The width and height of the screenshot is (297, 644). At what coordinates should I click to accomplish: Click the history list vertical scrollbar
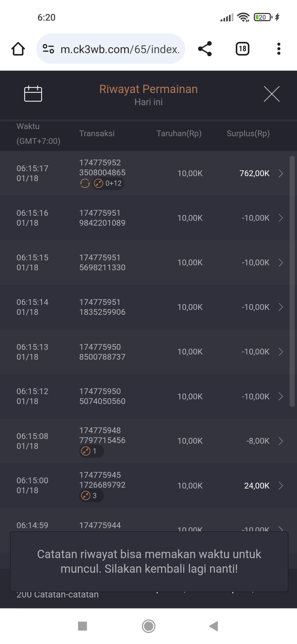[x=292, y=281]
